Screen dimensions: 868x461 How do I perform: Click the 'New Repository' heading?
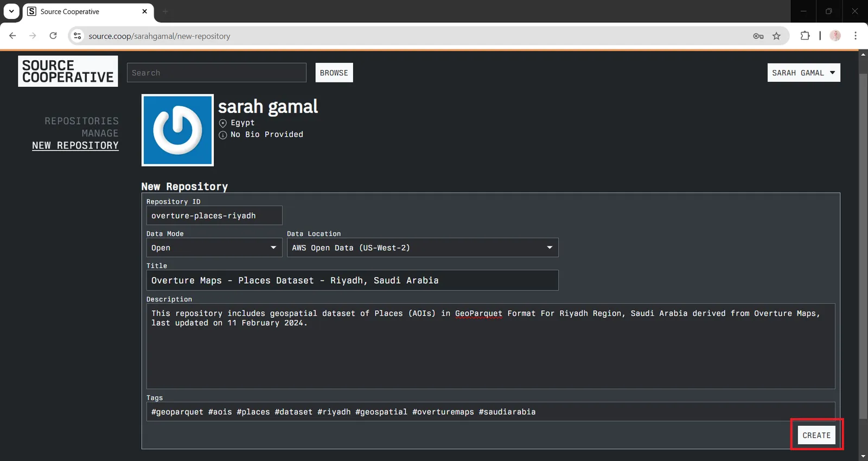tap(184, 187)
